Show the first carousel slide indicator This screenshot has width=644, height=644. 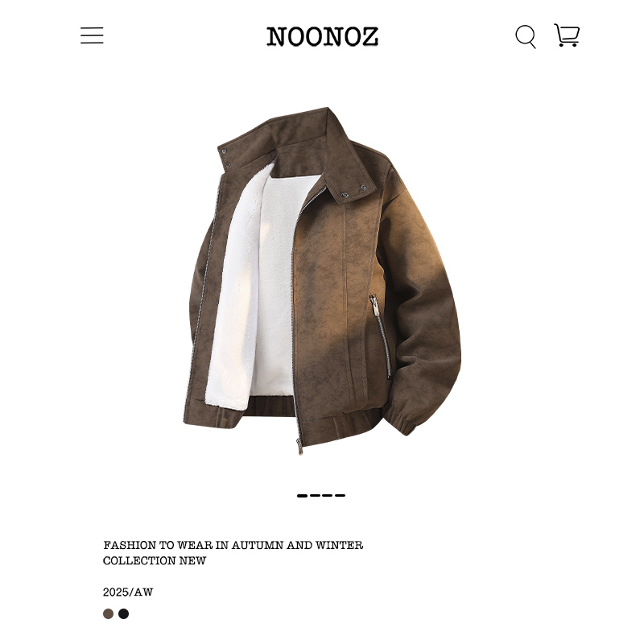click(x=303, y=496)
